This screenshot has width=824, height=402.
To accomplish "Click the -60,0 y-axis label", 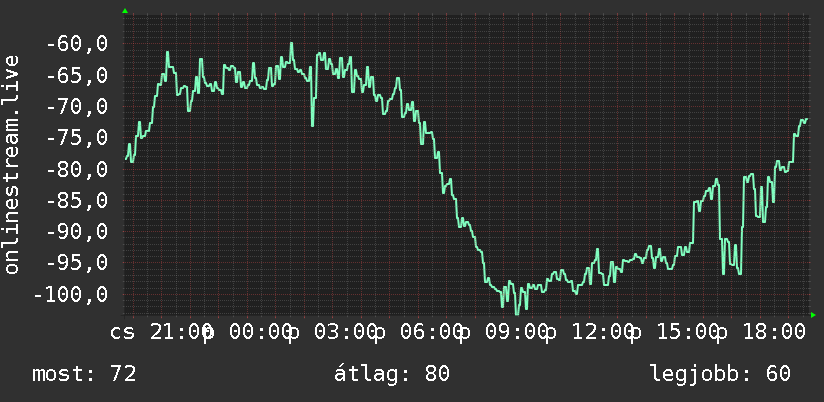I will click(77, 44).
